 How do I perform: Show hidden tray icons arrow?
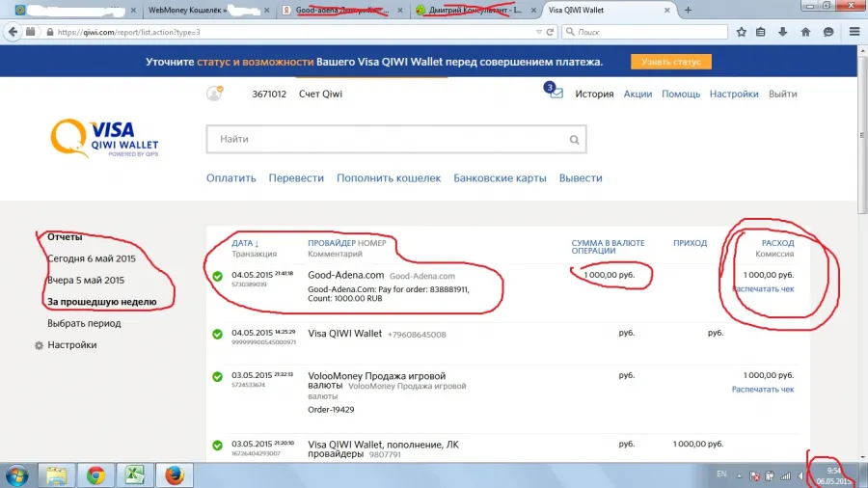tap(739, 475)
